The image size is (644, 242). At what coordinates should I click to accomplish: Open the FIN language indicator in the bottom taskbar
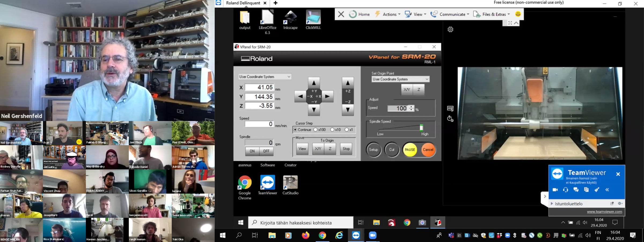(x=598, y=235)
